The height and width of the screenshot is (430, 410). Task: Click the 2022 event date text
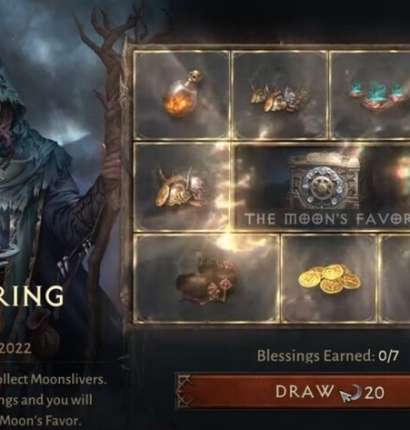(15, 349)
